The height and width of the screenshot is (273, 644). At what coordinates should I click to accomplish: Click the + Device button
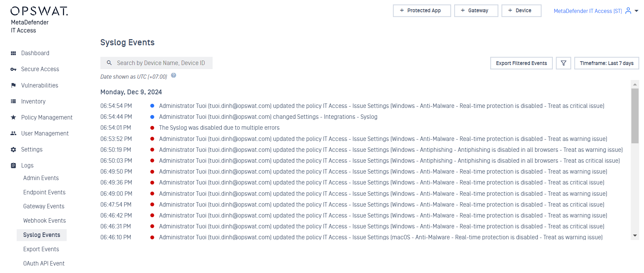click(521, 11)
